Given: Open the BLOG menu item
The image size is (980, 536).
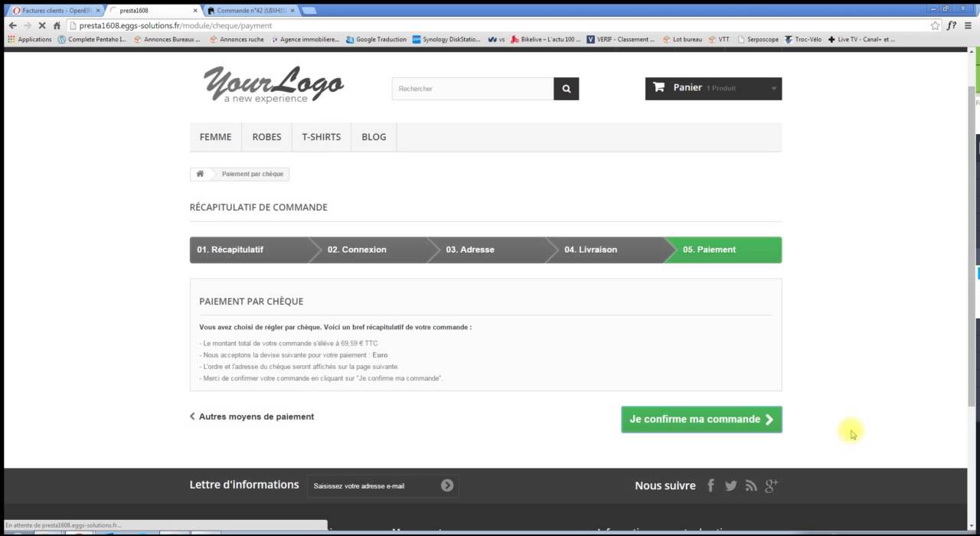Looking at the screenshot, I should pos(374,137).
